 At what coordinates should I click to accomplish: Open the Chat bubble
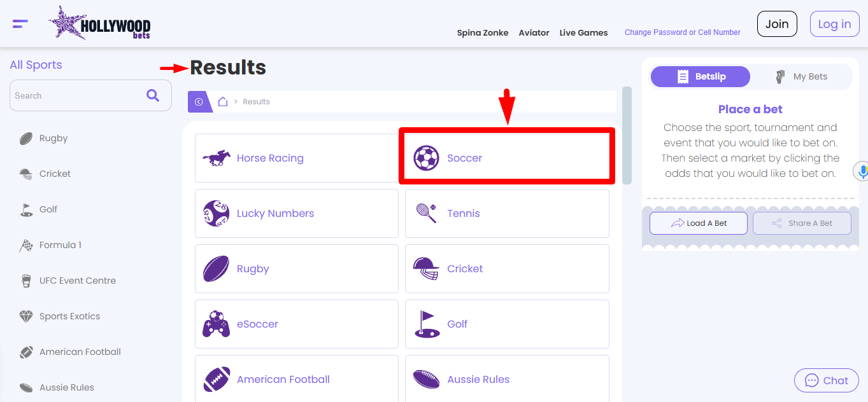point(826,380)
